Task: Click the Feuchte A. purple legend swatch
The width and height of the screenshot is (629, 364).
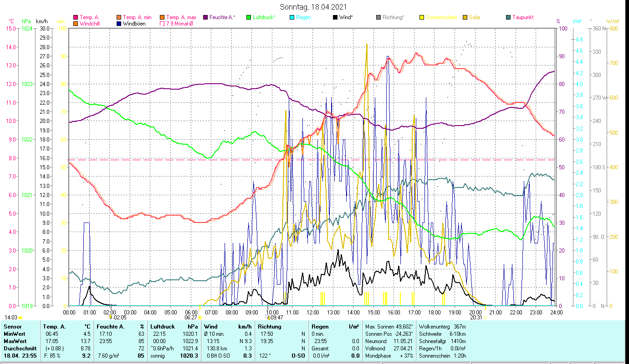Action: [205, 17]
